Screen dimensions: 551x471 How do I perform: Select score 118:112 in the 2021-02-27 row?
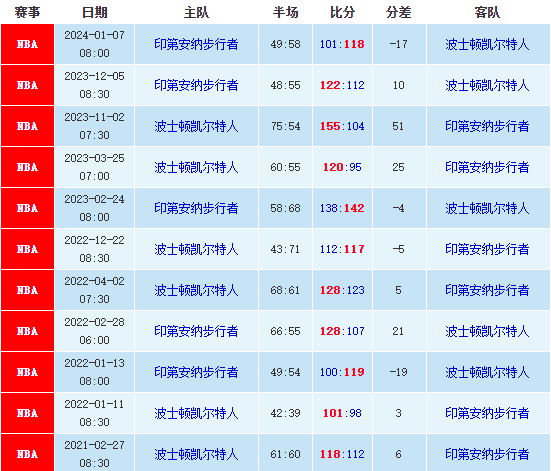tap(342, 454)
